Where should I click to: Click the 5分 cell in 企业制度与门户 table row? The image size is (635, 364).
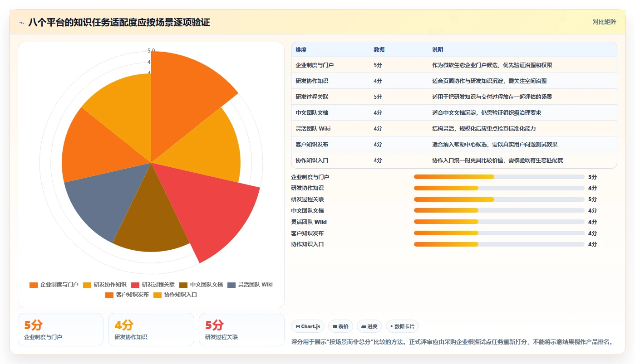[x=378, y=65]
